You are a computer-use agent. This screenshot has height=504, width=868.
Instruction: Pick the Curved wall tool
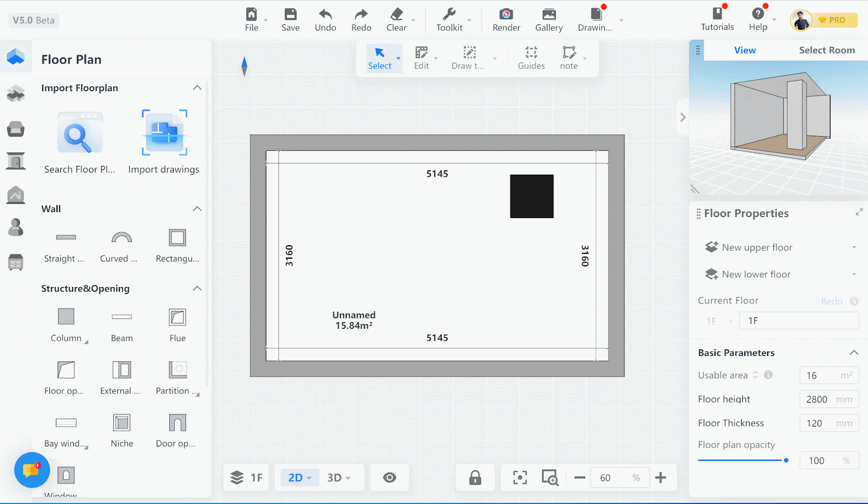[x=122, y=238]
